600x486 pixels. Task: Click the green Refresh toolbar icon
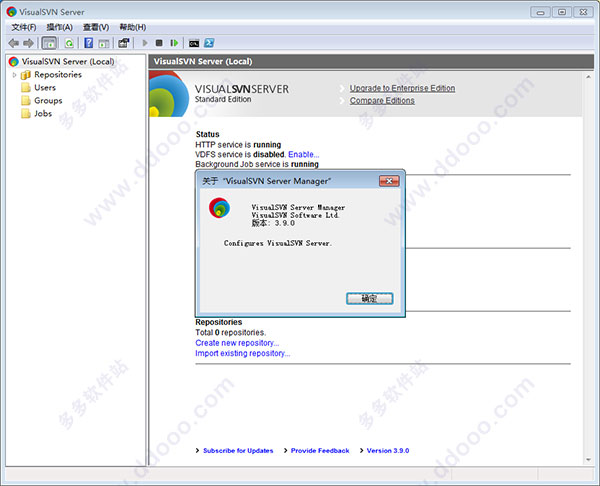coord(69,43)
